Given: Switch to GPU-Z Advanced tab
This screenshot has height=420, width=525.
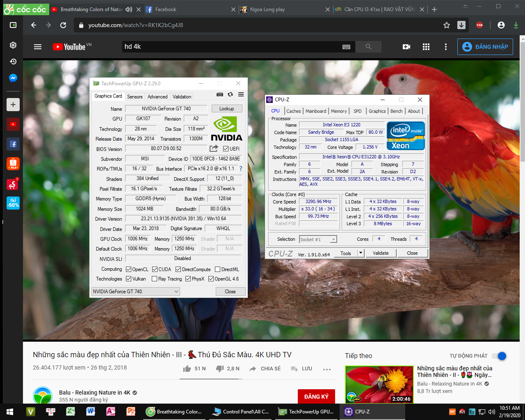Looking at the screenshot, I should click(x=157, y=97).
